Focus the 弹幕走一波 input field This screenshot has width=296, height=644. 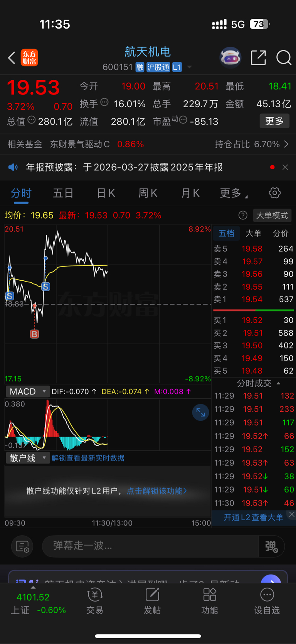[150, 546]
